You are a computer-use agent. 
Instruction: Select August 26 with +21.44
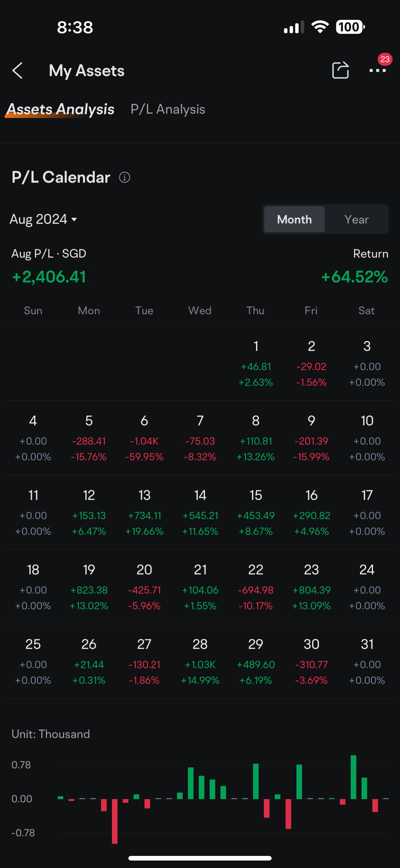89,662
